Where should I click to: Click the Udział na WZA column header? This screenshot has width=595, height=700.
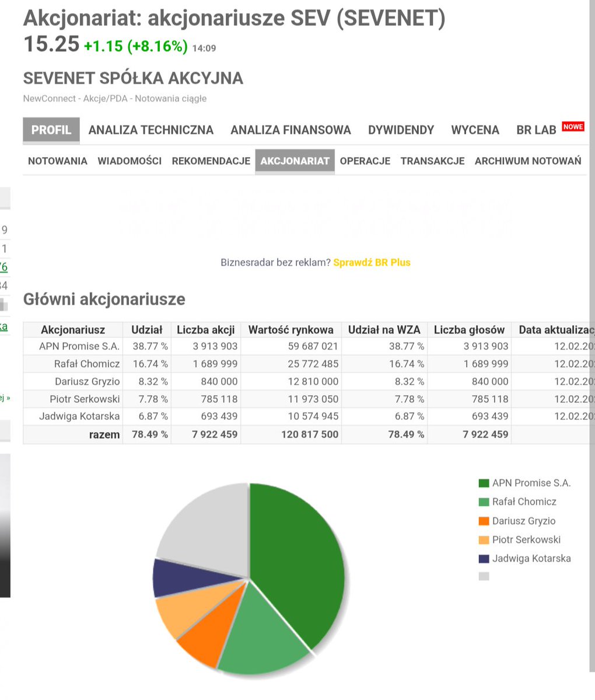(384, 330)
